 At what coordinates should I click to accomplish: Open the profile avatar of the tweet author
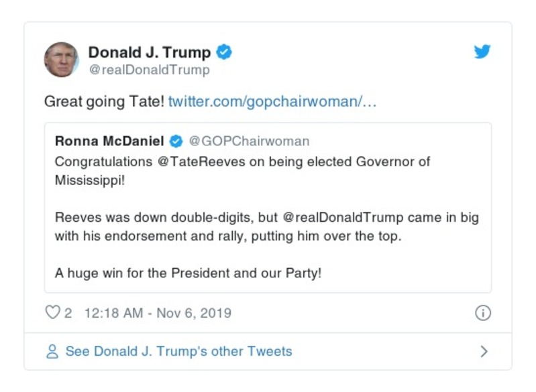pos(61,60)
